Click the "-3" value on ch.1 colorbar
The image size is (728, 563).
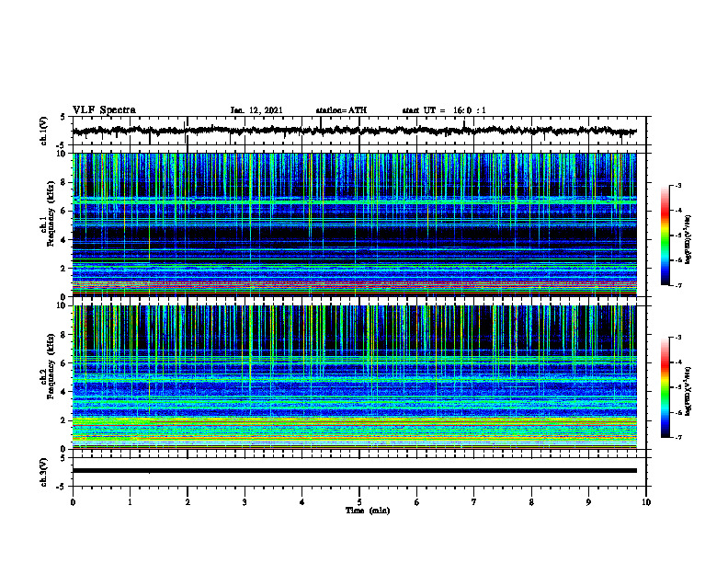coord(677,186)
